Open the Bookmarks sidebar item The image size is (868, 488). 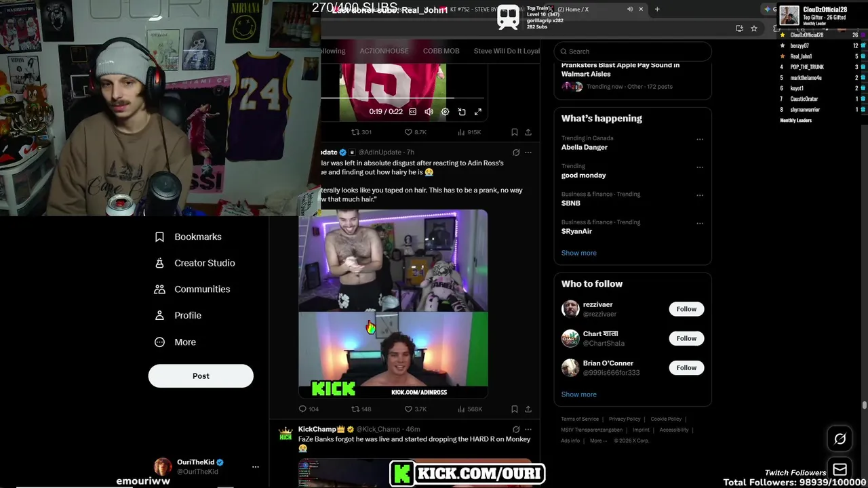click(188, 237)
